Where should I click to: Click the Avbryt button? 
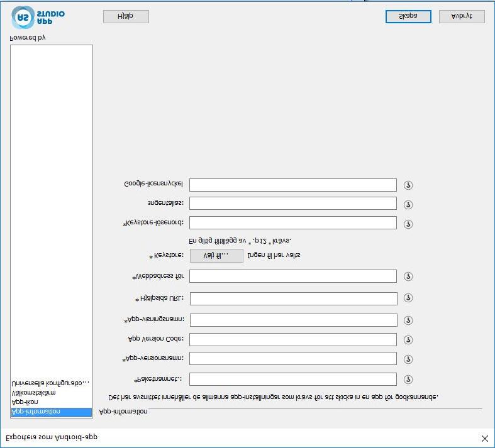[x=462, y=16]
